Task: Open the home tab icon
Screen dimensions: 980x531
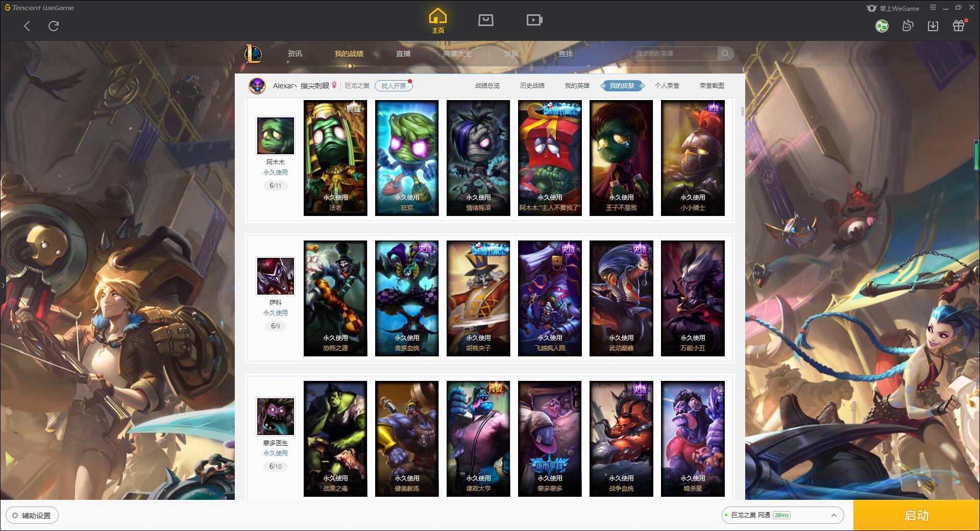Action: [438, 21]
